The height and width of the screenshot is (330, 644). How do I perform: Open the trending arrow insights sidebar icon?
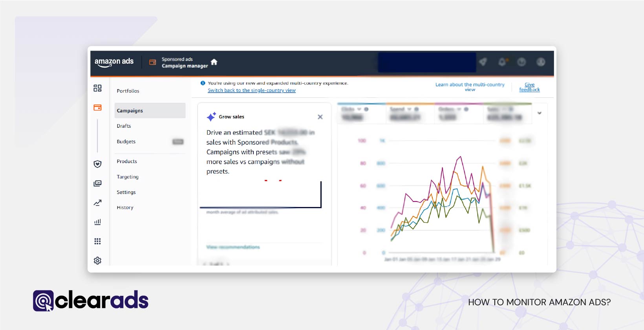[97, 203]
